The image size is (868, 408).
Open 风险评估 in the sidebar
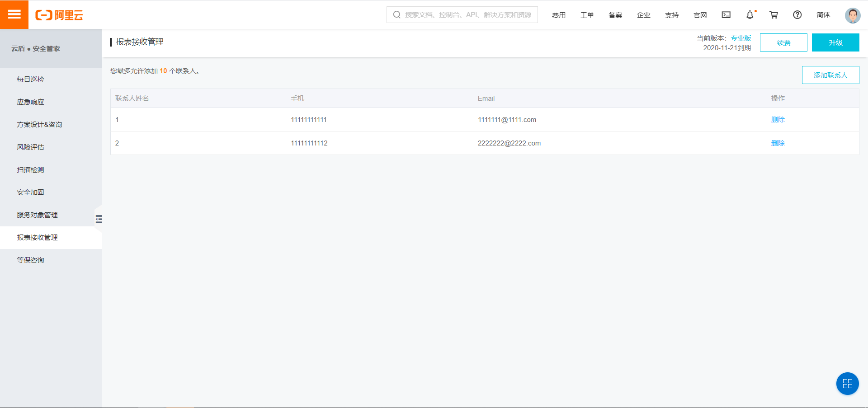(51, 147)
